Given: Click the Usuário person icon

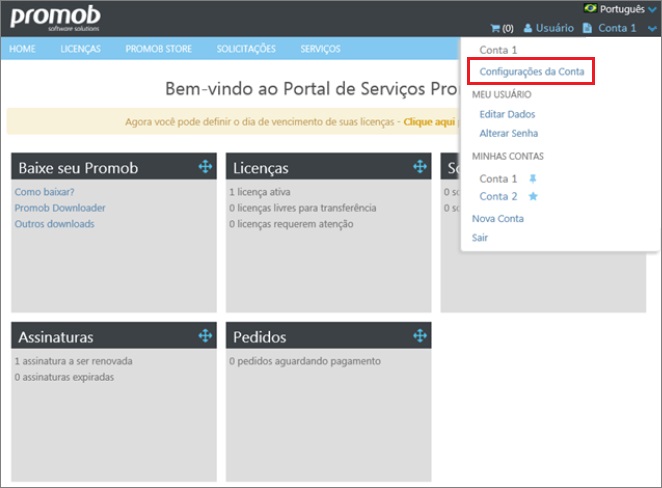Looking at the screenshot, I should coord(528,28).
